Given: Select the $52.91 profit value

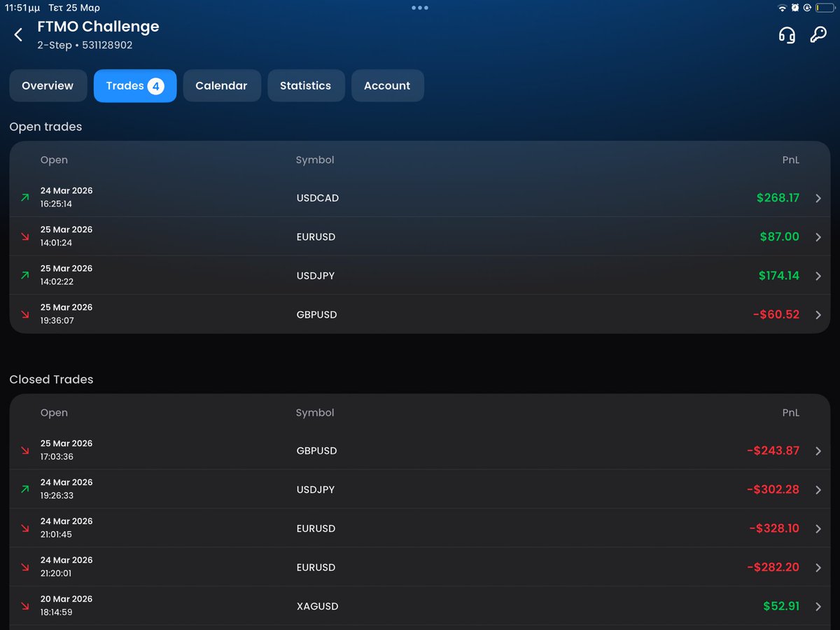Looking at the screenshot, I should coord(781,606).
